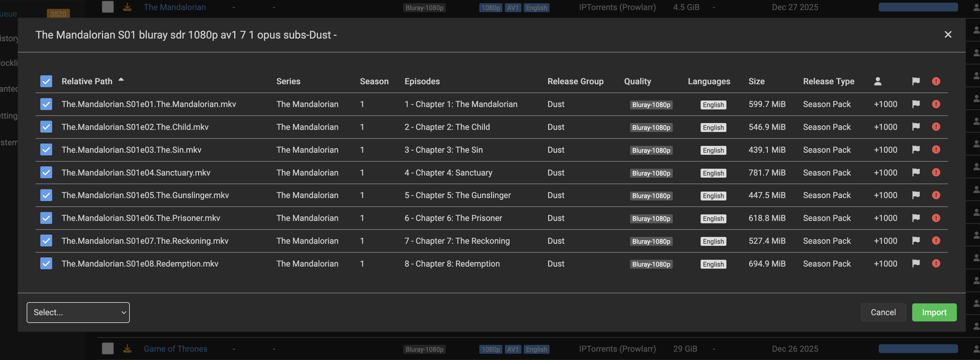Click the red rejection icon for the Sanctuary episode
Image resolution: width=980 pixels, height=360 pixels.
click(936, 173)
